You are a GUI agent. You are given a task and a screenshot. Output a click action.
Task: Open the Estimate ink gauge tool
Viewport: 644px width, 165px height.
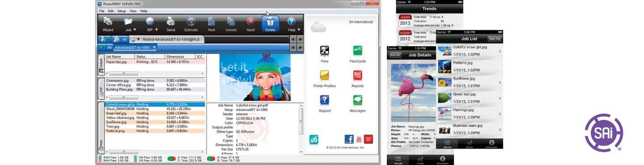tap(191, 24)
